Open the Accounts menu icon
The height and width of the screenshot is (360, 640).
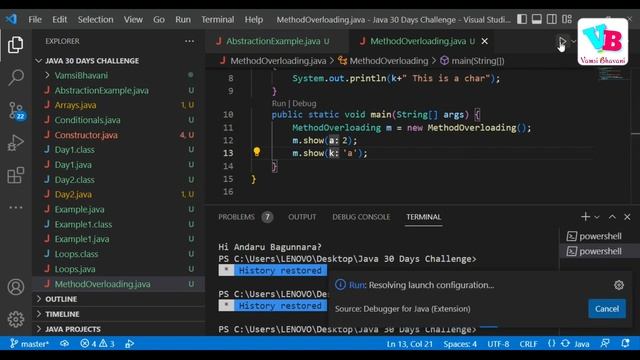click(16, 287)
